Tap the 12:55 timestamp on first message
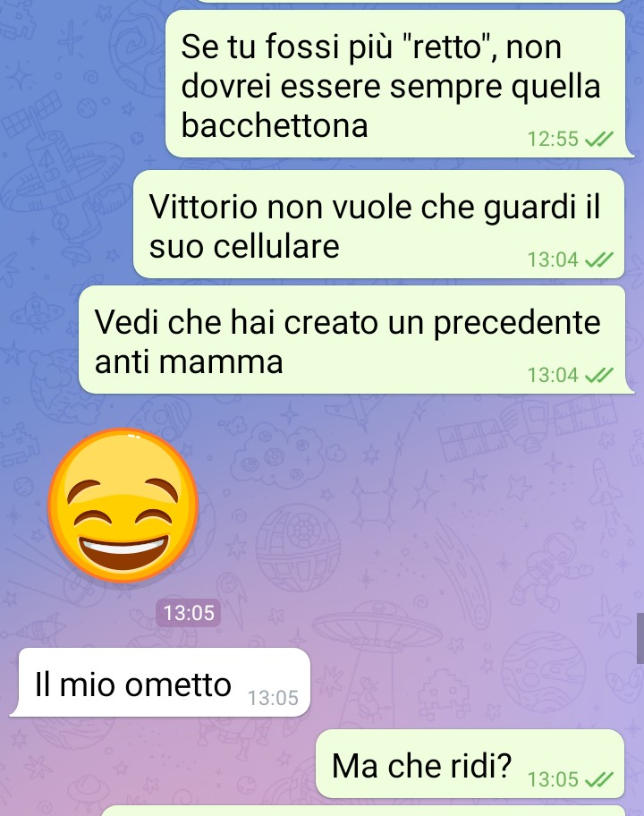644x816 pixels. pos(553,139)
